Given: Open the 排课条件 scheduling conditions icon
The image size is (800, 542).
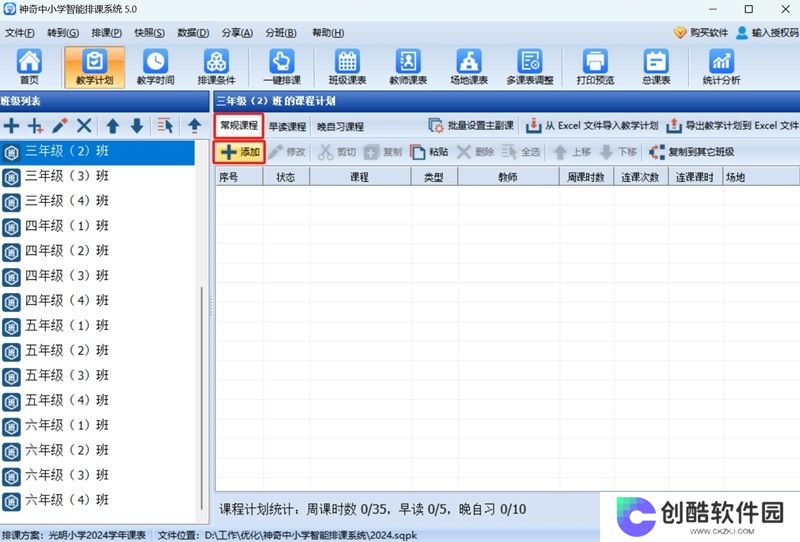Looking at the screenshot, I should 216,67.
